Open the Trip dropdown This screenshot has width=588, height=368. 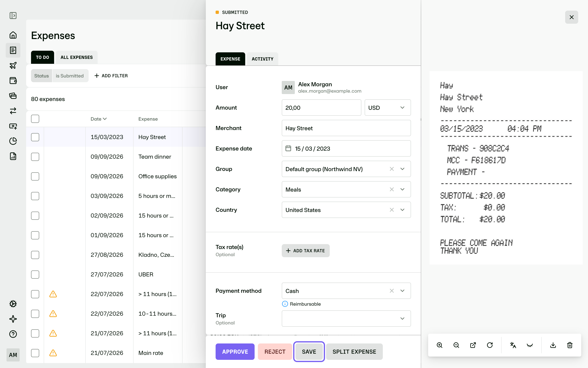pos(346,318)
